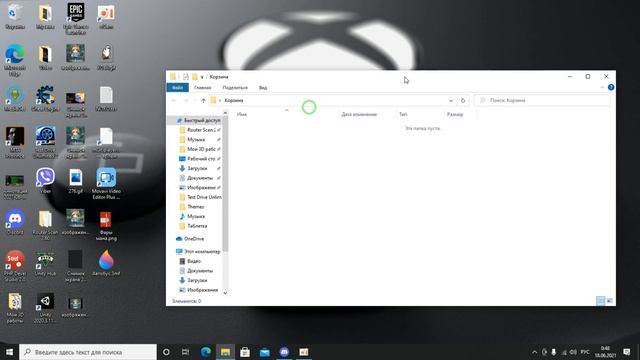
Task: Sort by the Размер column header
Action: [460, 114]
